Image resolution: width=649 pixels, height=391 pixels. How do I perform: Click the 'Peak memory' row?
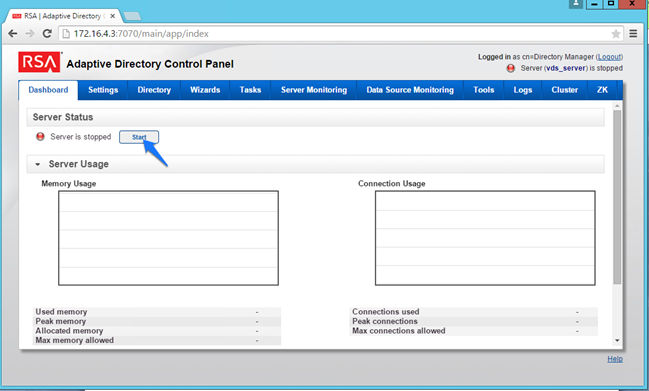coord(157,321)
